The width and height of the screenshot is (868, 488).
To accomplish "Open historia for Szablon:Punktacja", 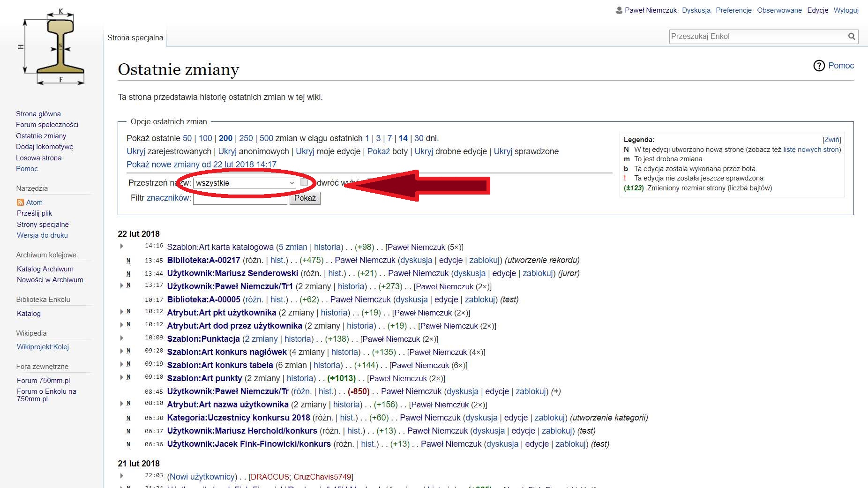I will point(298,339).
